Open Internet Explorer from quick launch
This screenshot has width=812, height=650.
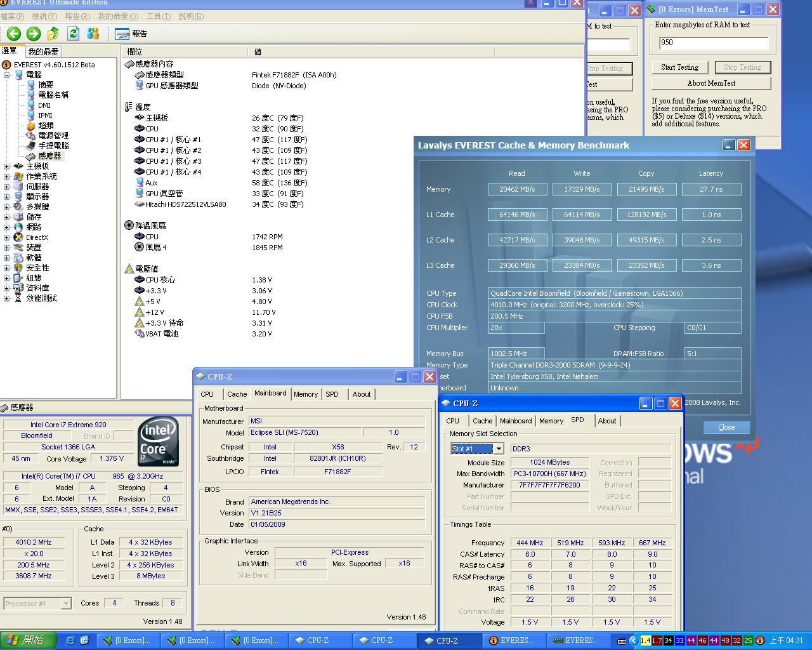[x=70, y=640]
